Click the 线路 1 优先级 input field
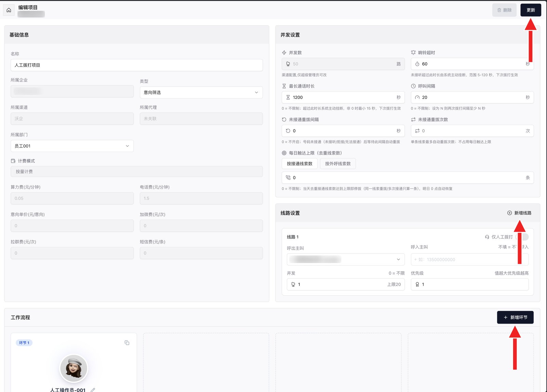The height and width of the screenshot is (392, 547). (x=470, y=284)
